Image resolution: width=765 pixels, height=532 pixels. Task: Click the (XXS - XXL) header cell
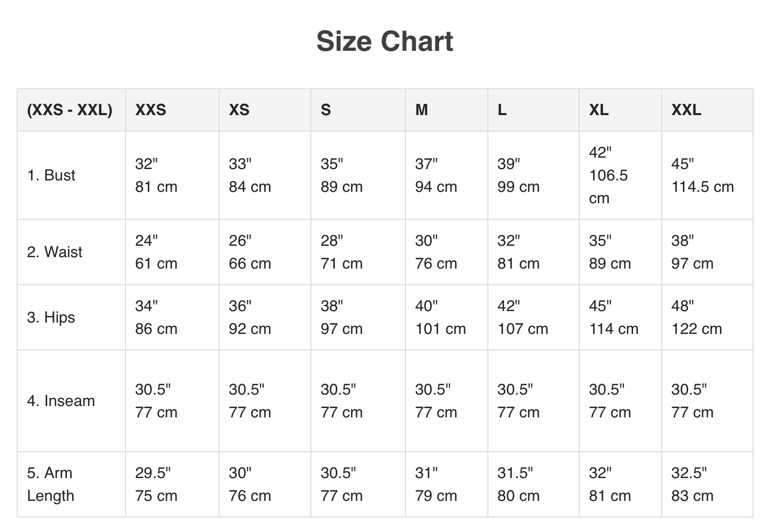point(70,110)
